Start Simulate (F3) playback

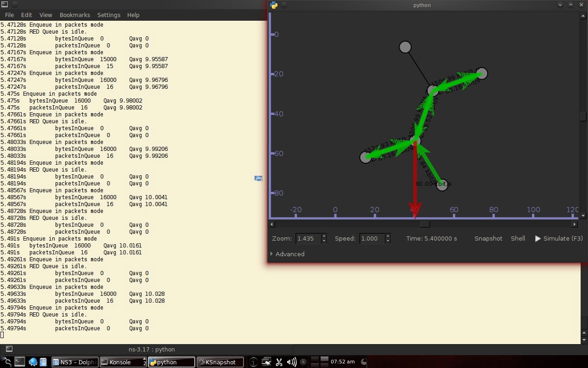(x=559, y=238)
